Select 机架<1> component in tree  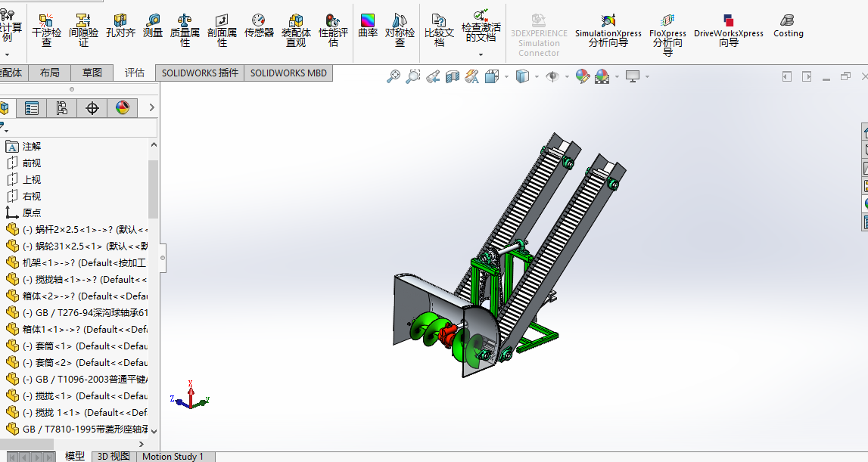pyautogui.click(x=76, y=263)
